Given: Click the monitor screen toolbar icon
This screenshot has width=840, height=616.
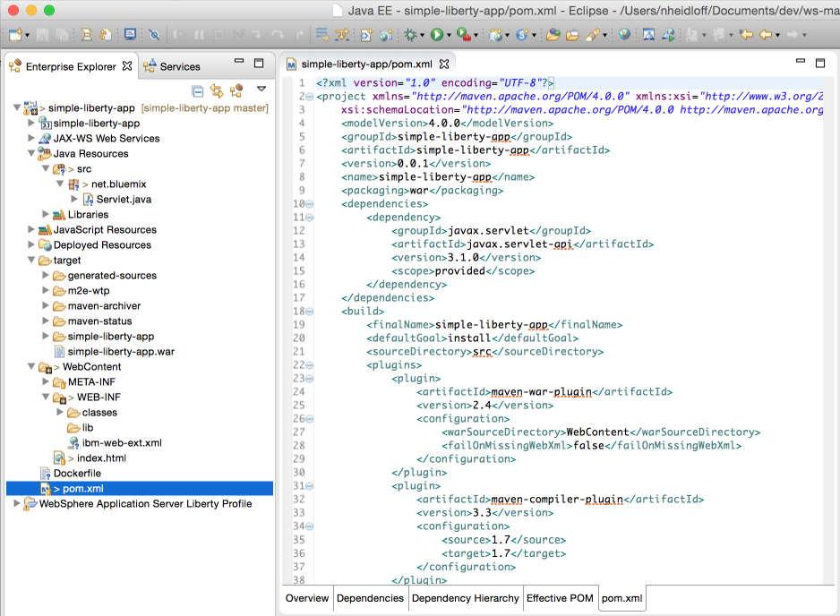Looking at the screenshot, I should click(130, 35).
